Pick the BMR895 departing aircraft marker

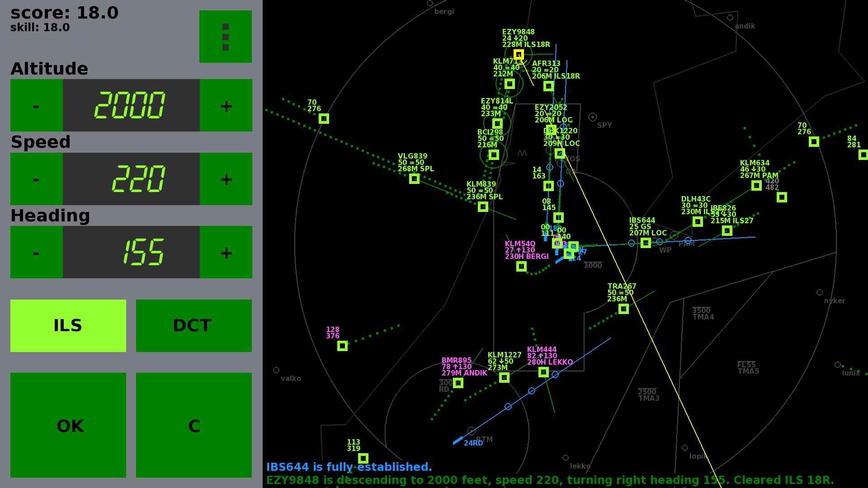(x=458, y=383)
